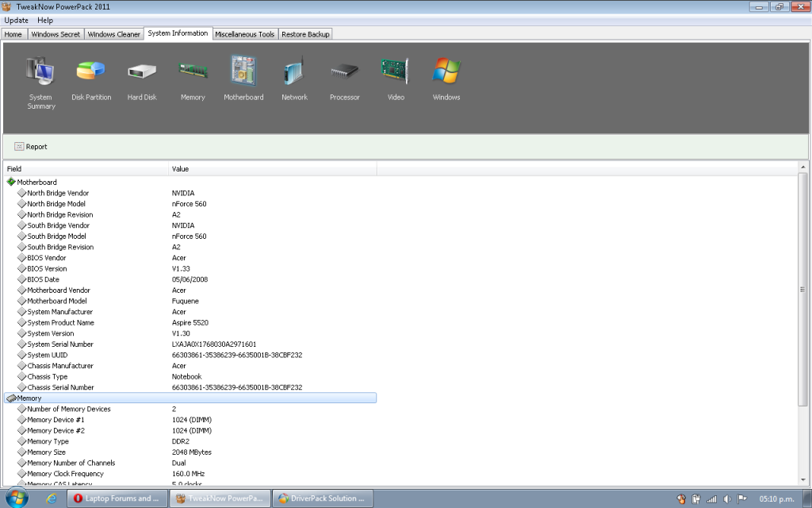Select the Memory Clock Frequency row
The height and width of the screenshot is (508, 812).
click(x=190, y=474)
